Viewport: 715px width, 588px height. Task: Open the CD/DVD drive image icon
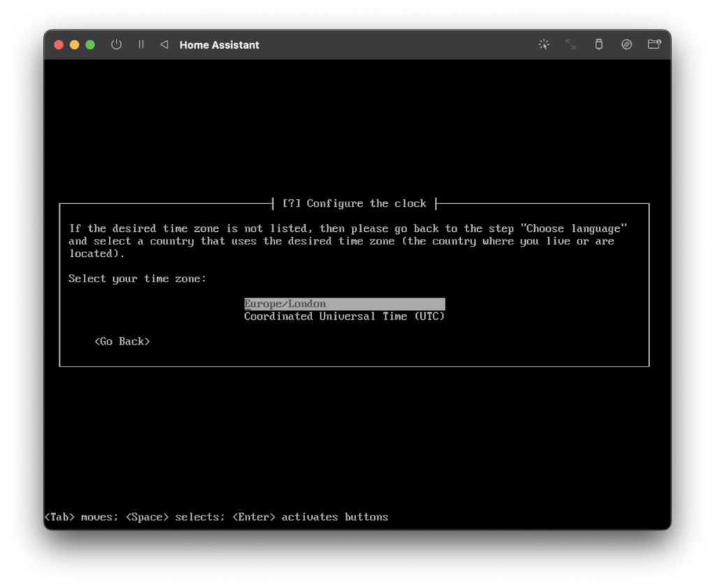click(x=626, y=44)
